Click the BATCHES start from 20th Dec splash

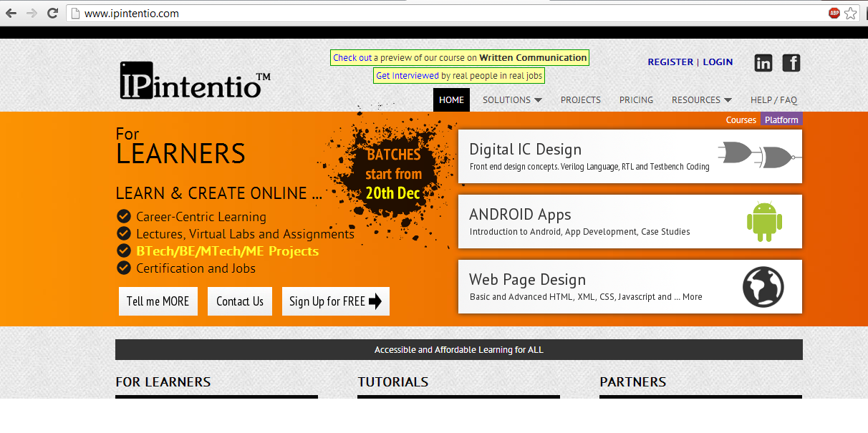(x=393, y=174)
